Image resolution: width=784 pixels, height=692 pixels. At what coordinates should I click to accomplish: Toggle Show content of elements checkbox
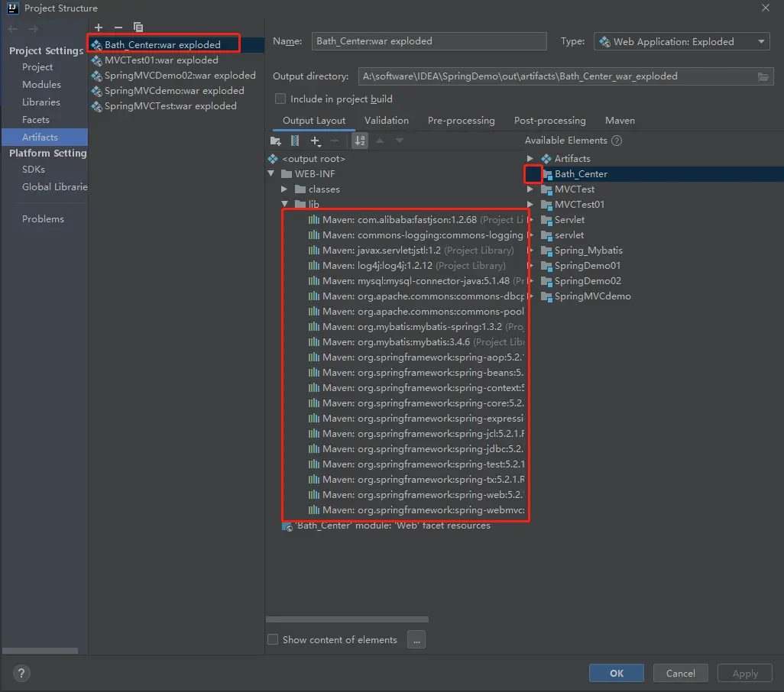273,639
